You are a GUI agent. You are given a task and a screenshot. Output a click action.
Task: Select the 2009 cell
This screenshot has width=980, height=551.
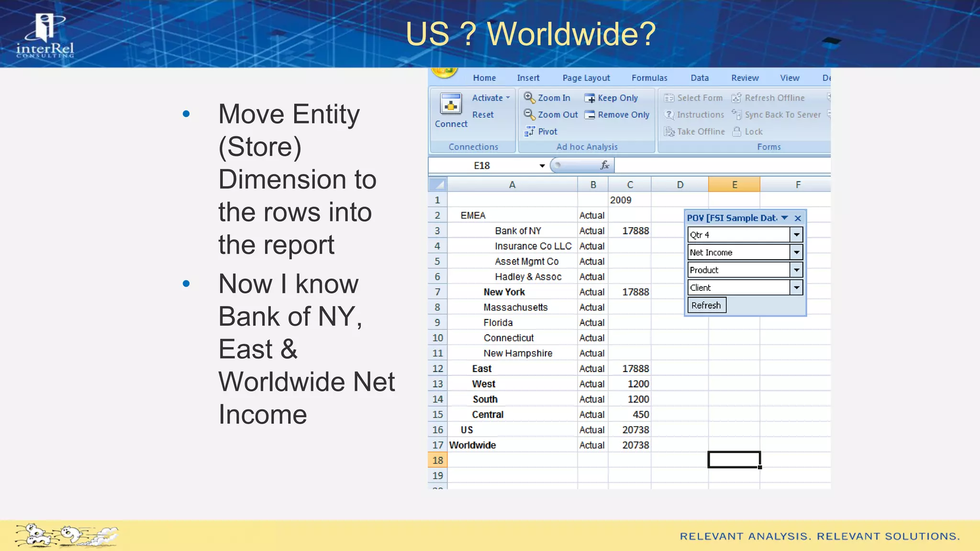[x=630, y=200]
